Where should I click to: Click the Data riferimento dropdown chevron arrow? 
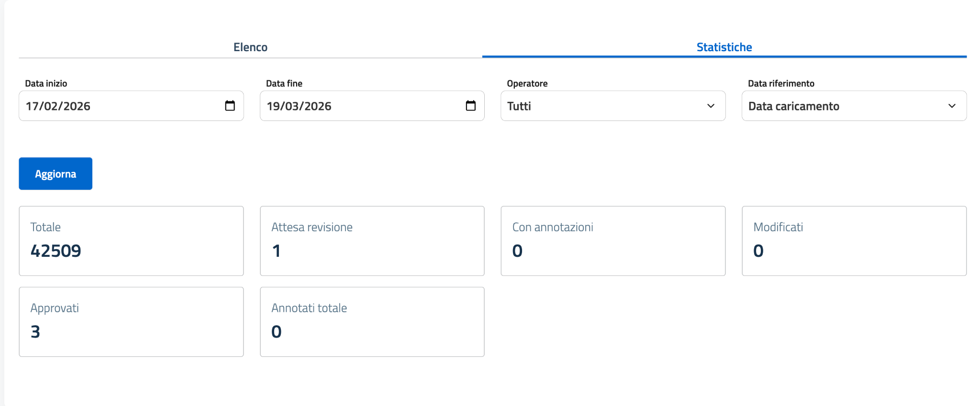[952, 106]
